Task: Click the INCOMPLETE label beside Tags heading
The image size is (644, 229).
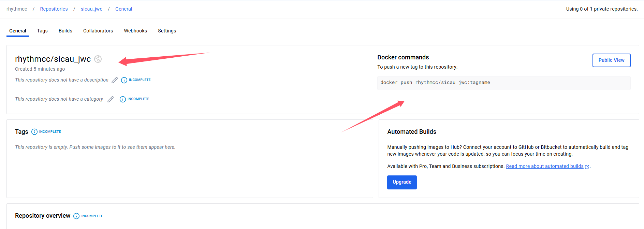Action: [50, 132]
